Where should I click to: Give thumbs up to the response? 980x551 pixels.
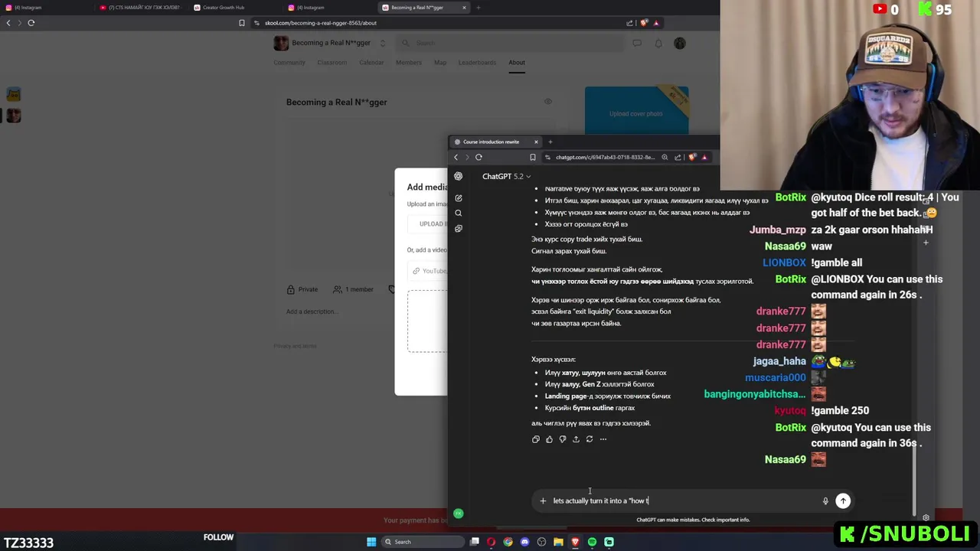coord(549,439)
